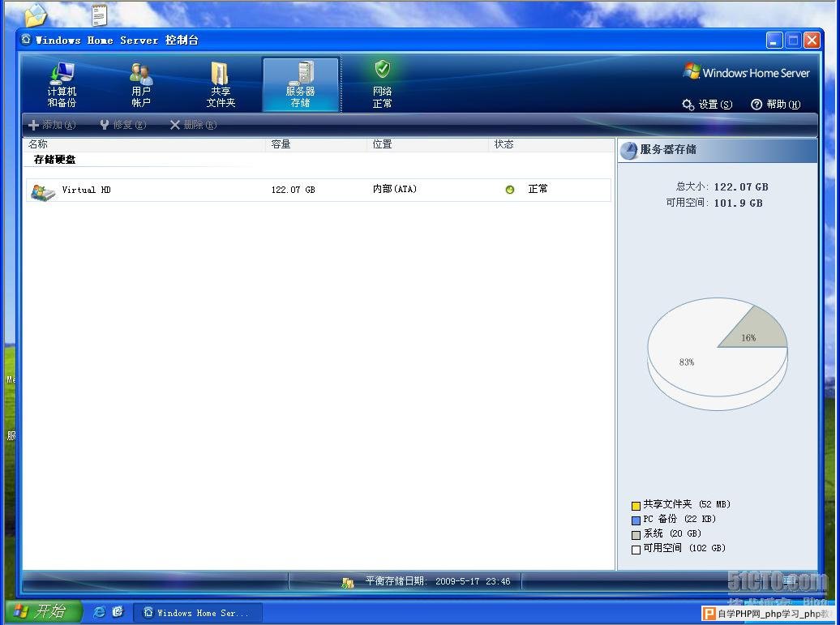Viewport: 840px width, 625px height.
Task: Click the 服务器存储 panel header icon
Action: (628, 151)
